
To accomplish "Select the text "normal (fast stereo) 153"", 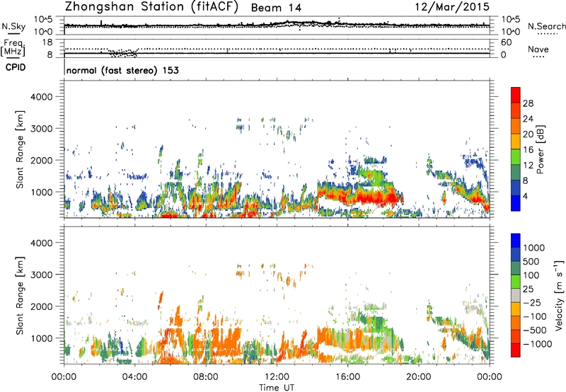I will click(x=122, y=70).
